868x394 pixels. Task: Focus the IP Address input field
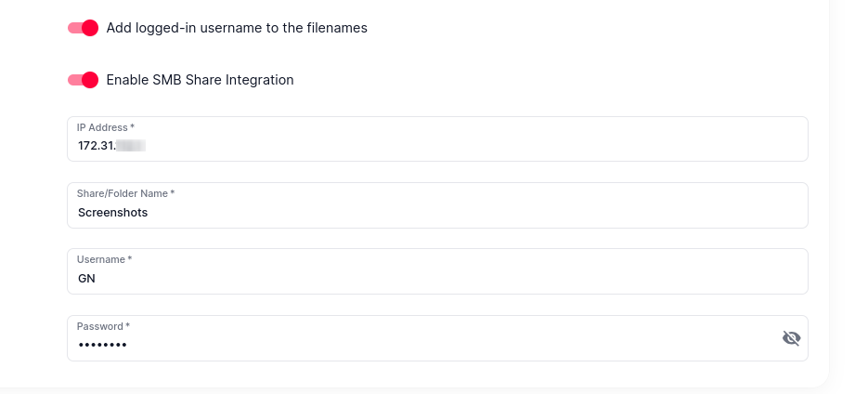pyautogui.click(x=437, y=139)
